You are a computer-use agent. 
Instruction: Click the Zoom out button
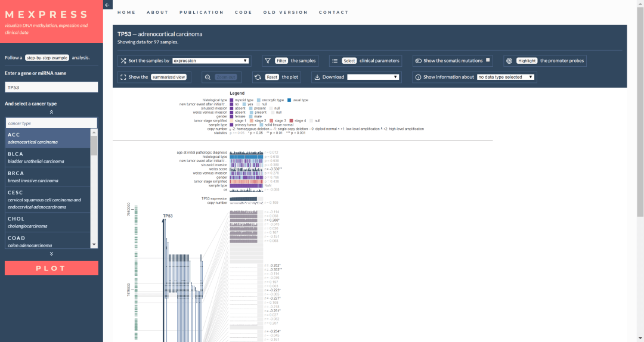coord(226,77)
